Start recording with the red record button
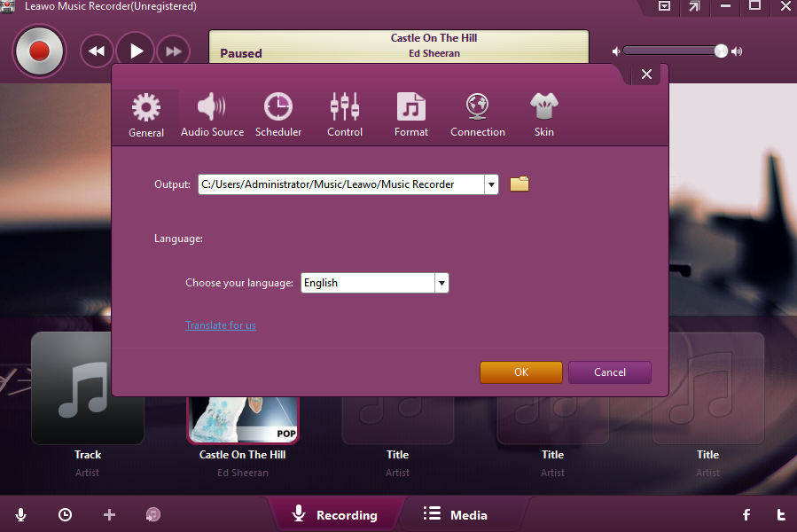The image size is (797, 532). coord(39,51)
